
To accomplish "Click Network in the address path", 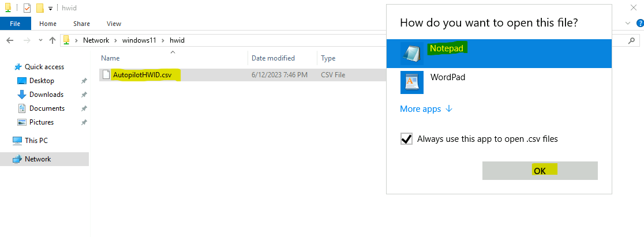I will pos(96,40).
